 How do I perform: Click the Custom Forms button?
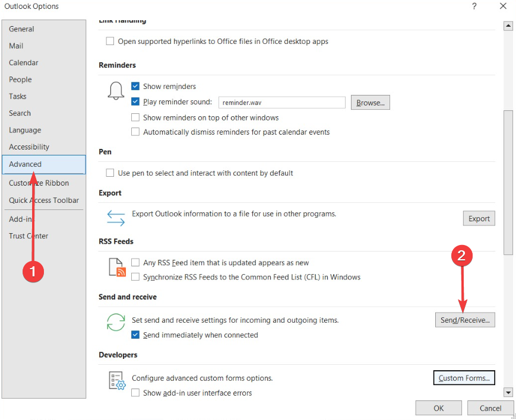click(464, 378)
